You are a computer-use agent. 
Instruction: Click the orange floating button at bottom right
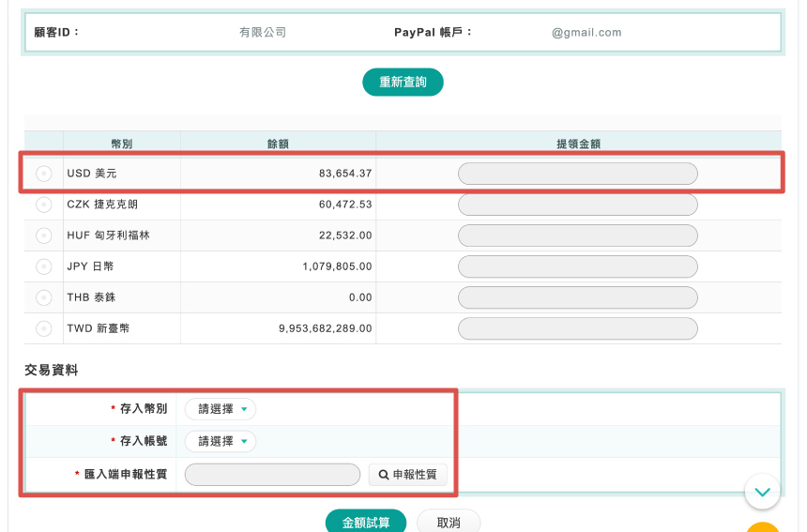click(x=765, y=526)
